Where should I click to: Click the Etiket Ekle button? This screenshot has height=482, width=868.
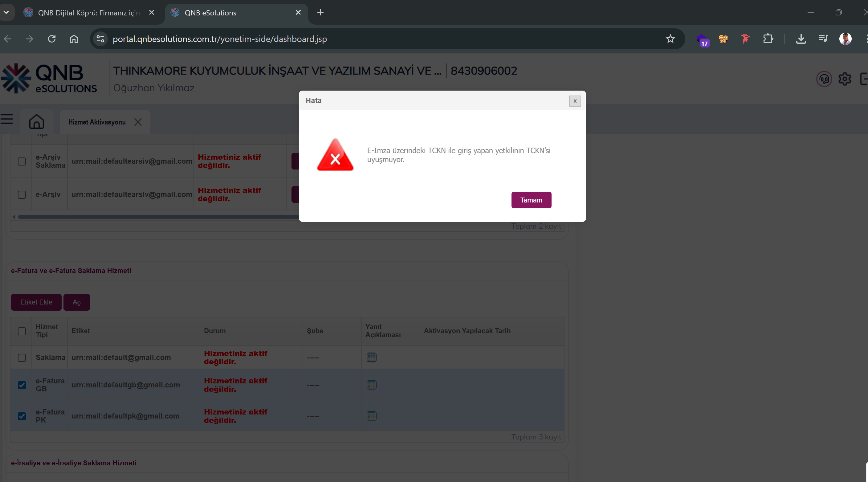coord(36,302)
